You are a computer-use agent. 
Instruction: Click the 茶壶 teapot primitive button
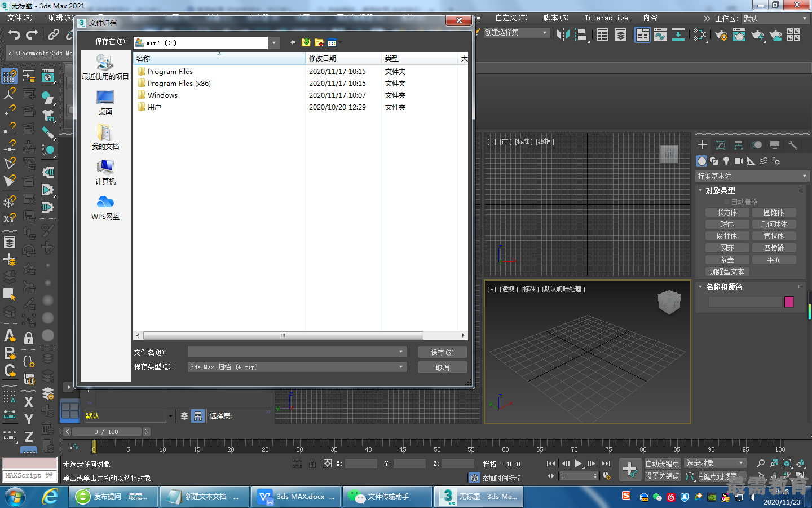(727, 260)
